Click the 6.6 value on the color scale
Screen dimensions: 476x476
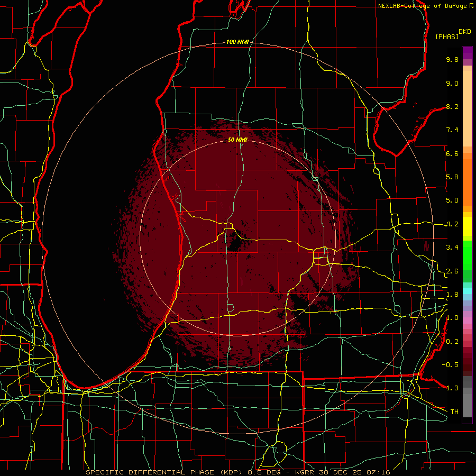(452, 153)
